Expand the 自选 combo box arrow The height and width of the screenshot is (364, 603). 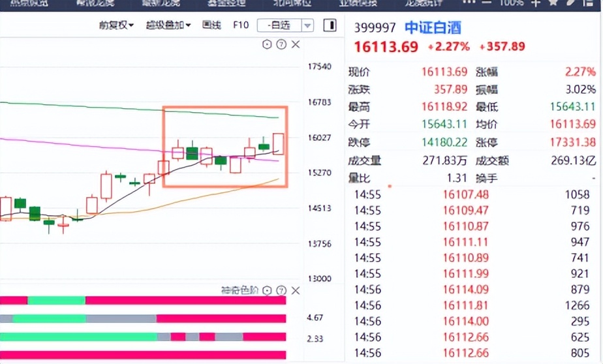tap(307, 25)
